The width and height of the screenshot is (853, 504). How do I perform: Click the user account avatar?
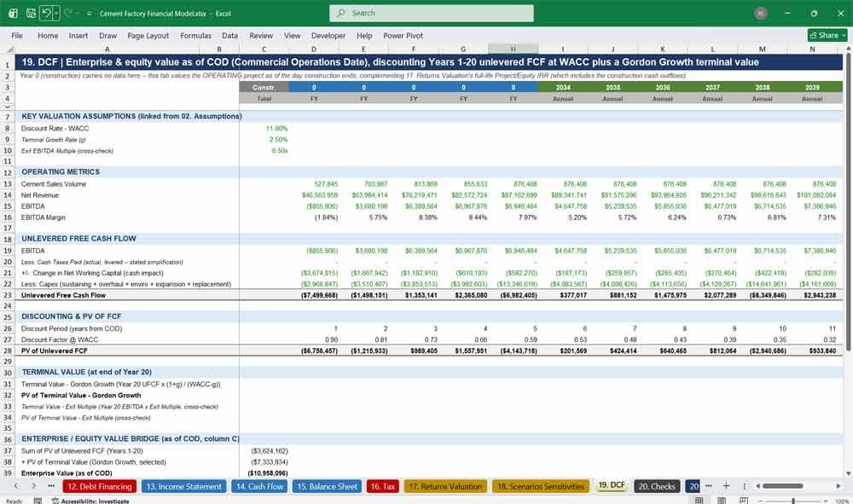coord(761,13)
